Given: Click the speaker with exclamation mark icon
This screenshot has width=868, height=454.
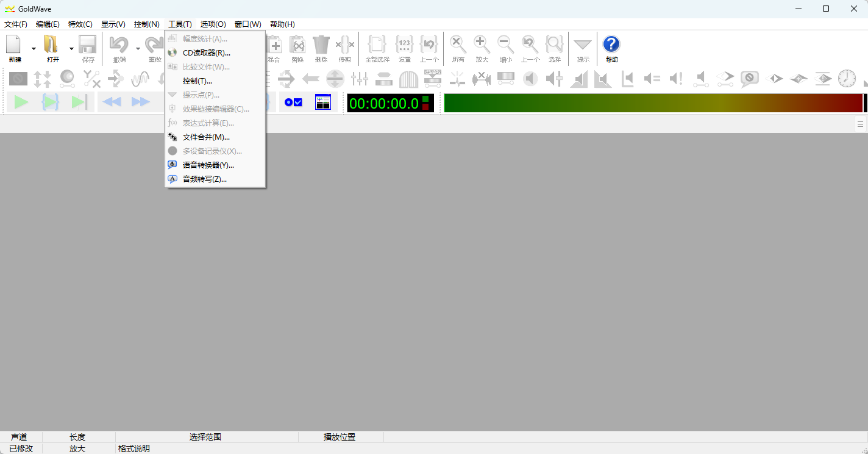Looking at the screenshot, I should click(676, 78).
